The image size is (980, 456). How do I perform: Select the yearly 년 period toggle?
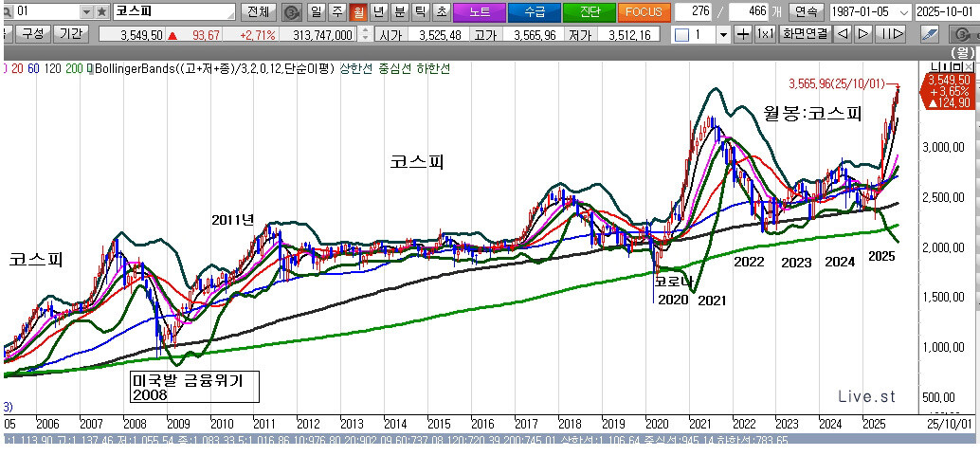click(x=378, y=12)
